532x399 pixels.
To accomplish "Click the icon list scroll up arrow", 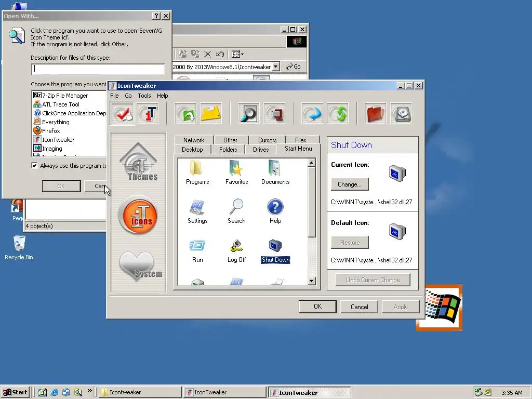I will pyautogui.click(x=312, y=163).
